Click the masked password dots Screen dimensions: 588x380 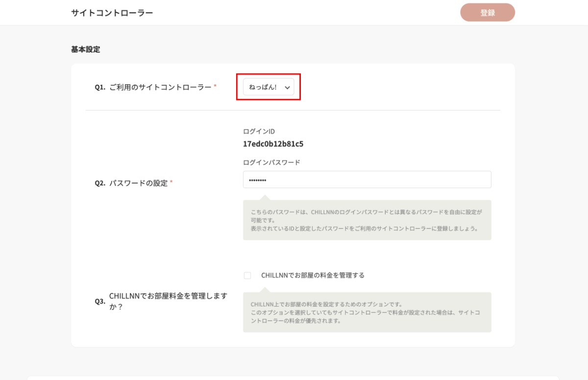(257, 180)
